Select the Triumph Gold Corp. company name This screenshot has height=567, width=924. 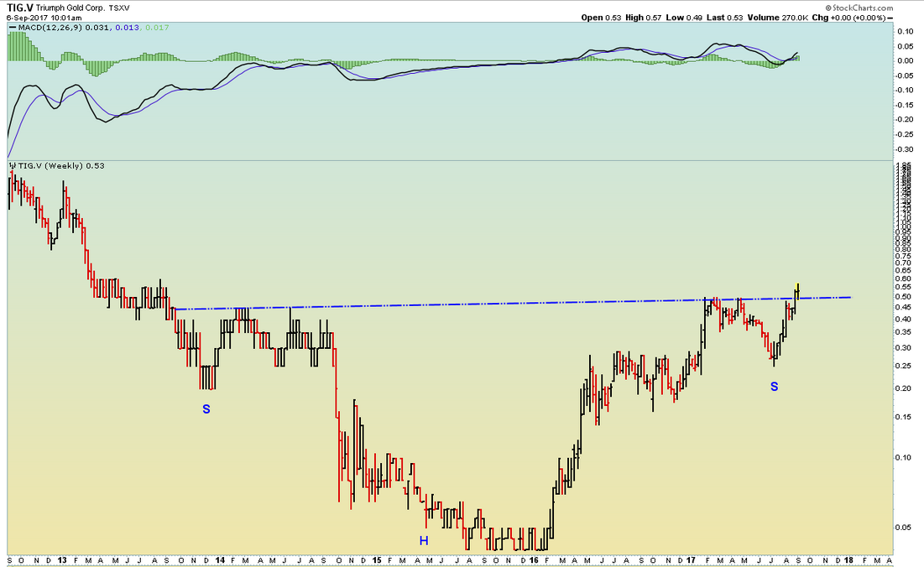coord(70,8)
